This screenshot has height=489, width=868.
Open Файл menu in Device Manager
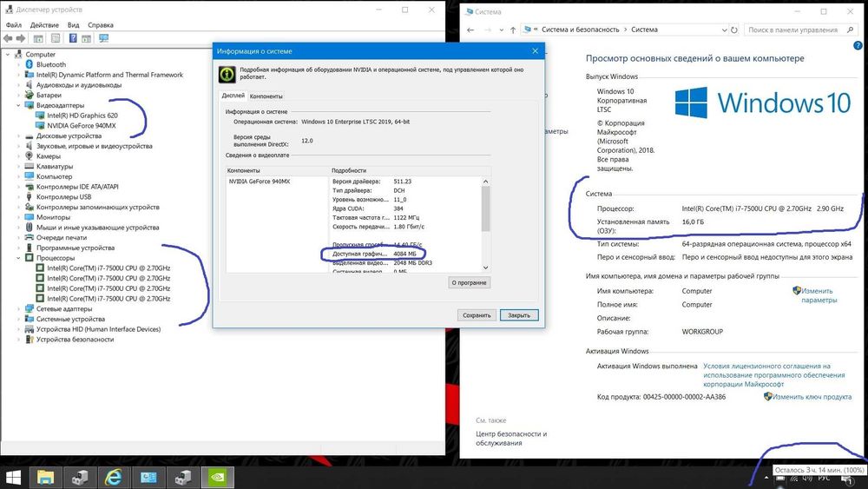[x=13, y=25]
